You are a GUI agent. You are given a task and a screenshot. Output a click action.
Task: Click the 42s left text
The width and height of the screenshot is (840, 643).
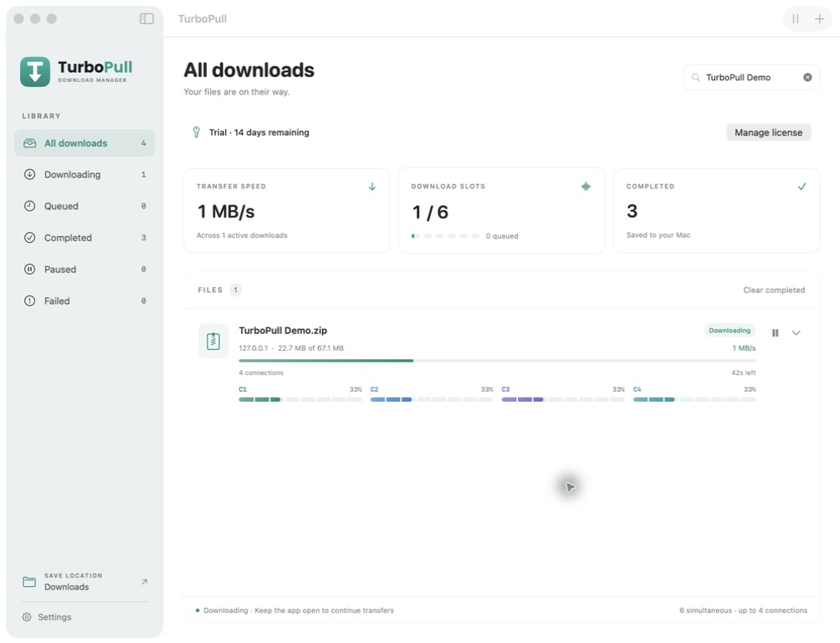pyautogui.click(x=744, y=373)
